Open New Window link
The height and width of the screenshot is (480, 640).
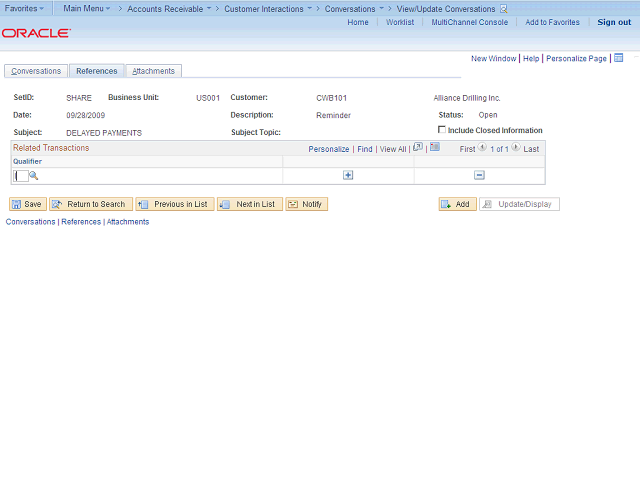(x=493, y=58)
